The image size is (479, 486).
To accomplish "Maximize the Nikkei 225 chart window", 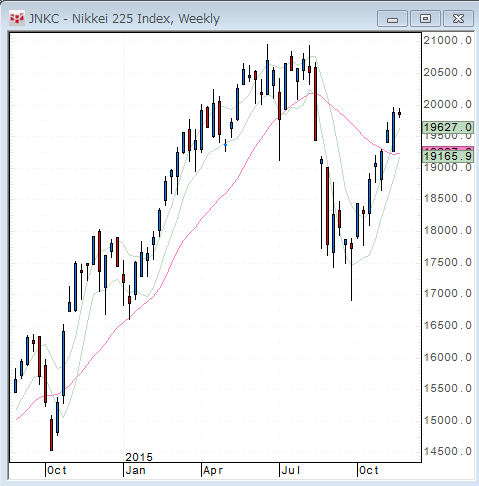I will [425, 18].
